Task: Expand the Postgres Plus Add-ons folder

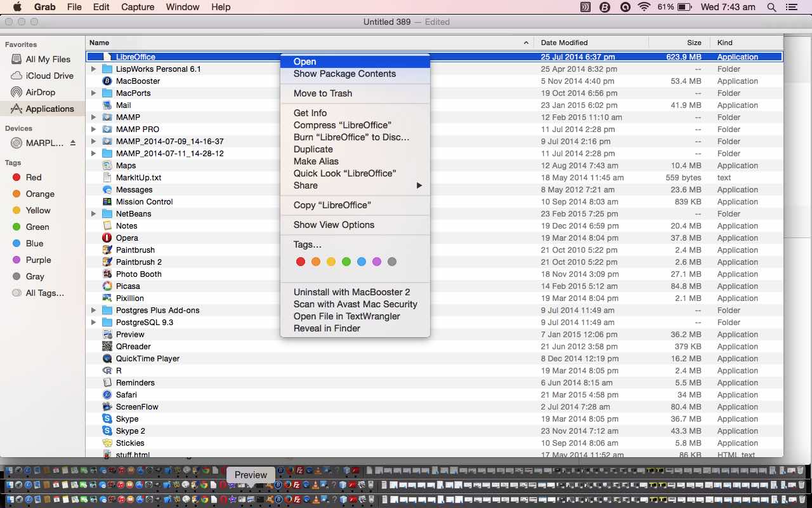Action: 93,311
